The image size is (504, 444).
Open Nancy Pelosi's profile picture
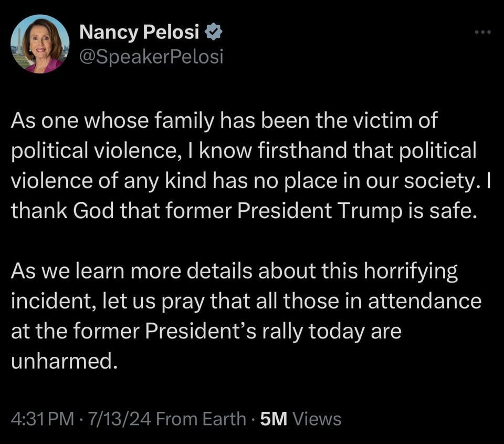(40, 44)
